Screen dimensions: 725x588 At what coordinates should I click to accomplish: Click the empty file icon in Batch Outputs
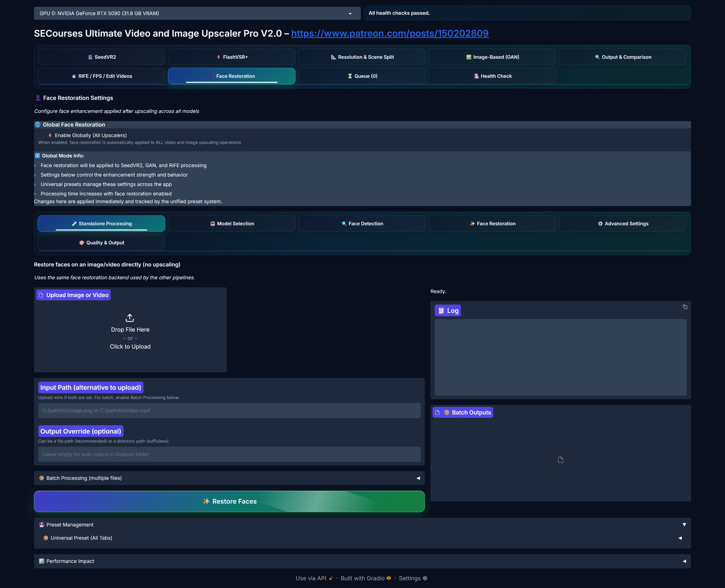(x=560, y=460)
